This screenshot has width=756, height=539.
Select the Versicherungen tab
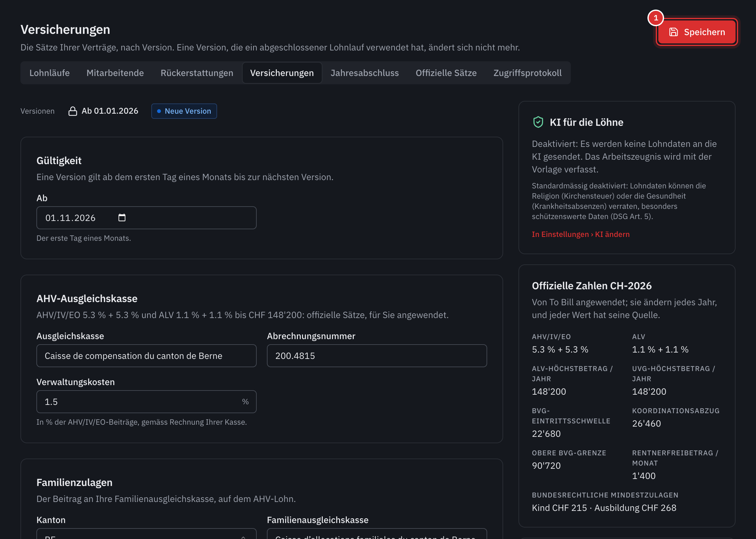(x=282, y=73)
